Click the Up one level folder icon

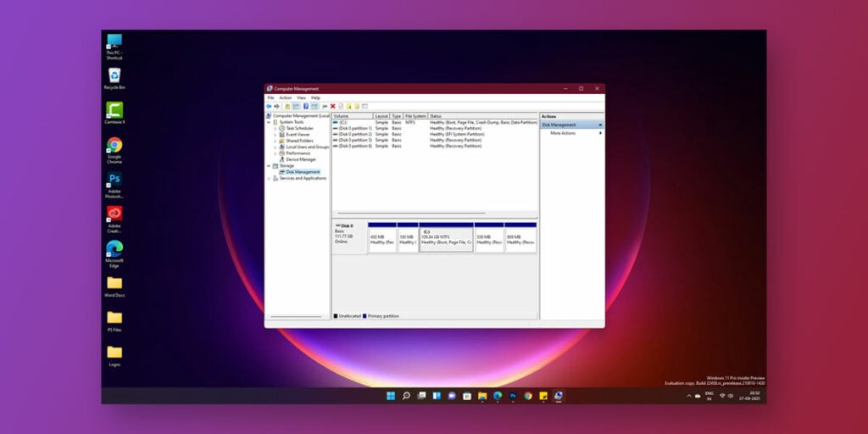coord(287,106)
